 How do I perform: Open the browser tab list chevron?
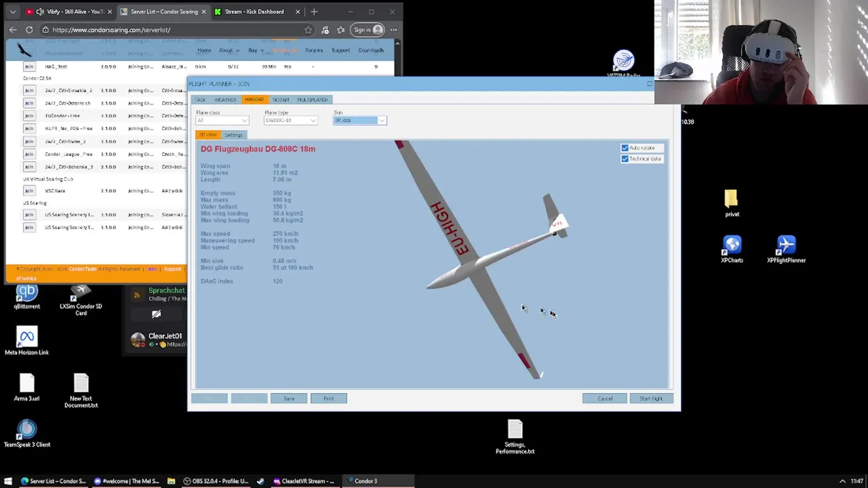pos(12,12)
